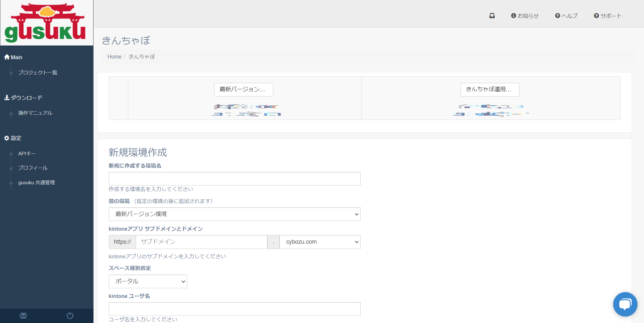
Task: Click the きんちゃぼ運用... environment button
Action: point(489,89)
